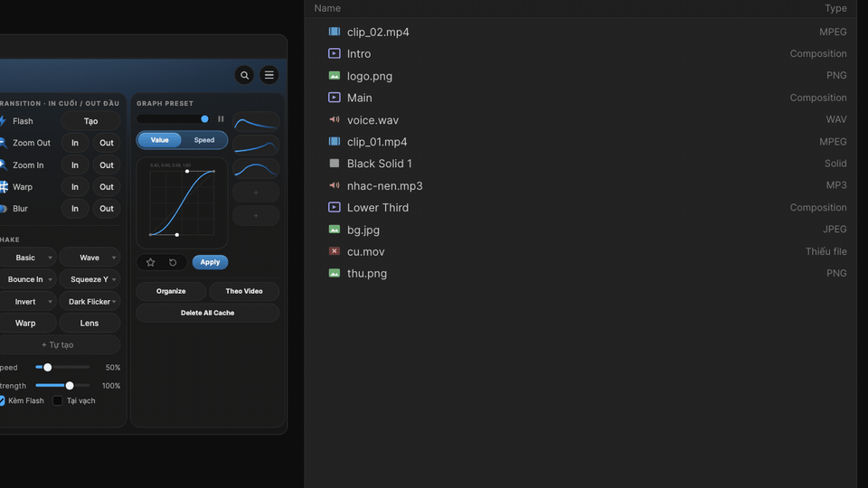Image resolution: width=868 pixels, height=488 pixels.
Task: Click the Apply button
Action: pos(210,262)
